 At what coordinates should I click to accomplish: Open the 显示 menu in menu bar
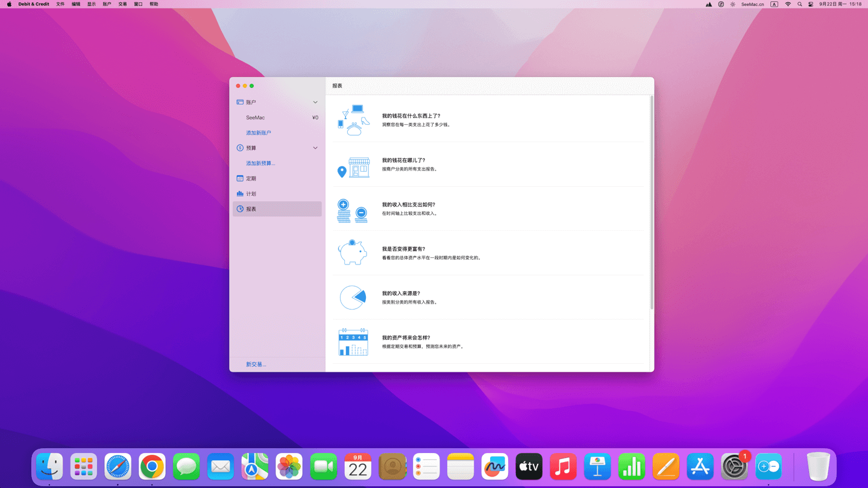[x=92, y=4]
